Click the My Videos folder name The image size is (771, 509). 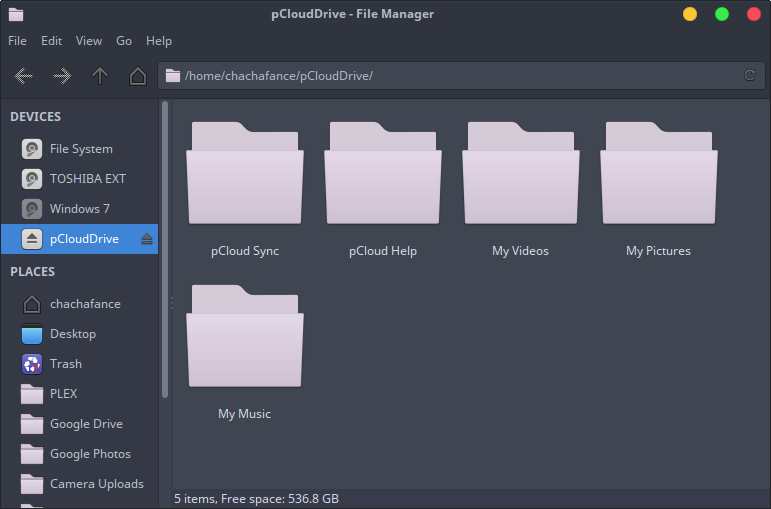coord(521,251)
